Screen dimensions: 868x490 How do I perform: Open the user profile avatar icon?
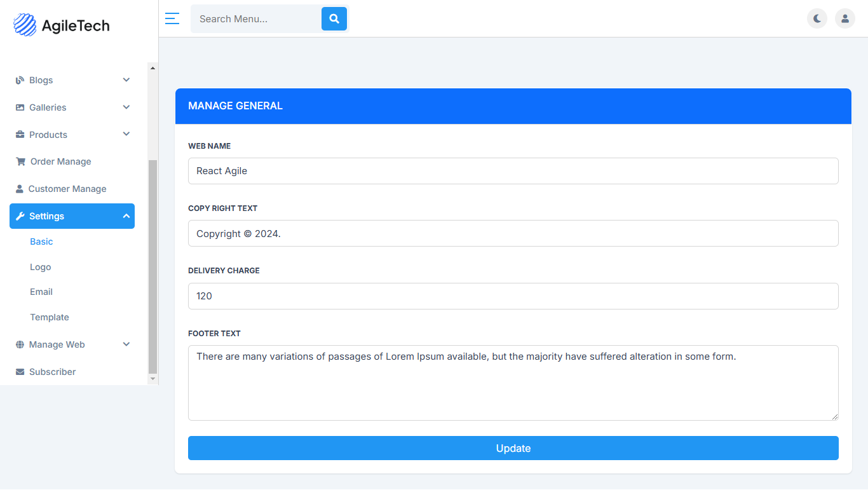[x=845, y=18]
